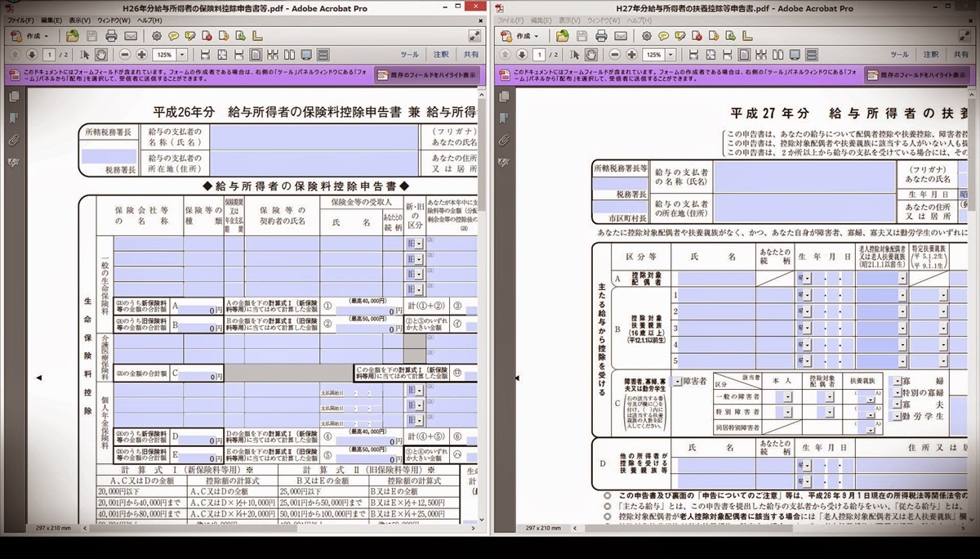Image resolution: width=980 pixels, height=559 pixels.
Task: Open quick tools gear in H26 window
Action: (x=157, y=36)
